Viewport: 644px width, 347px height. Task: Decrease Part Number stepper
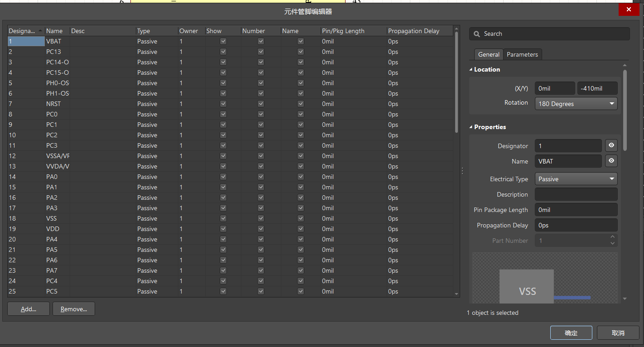point(612,244)
